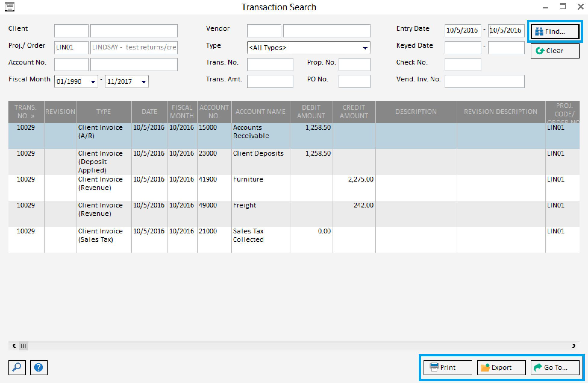Open the Fiscal Month end dropdown 11/2017

coord(143,81)
